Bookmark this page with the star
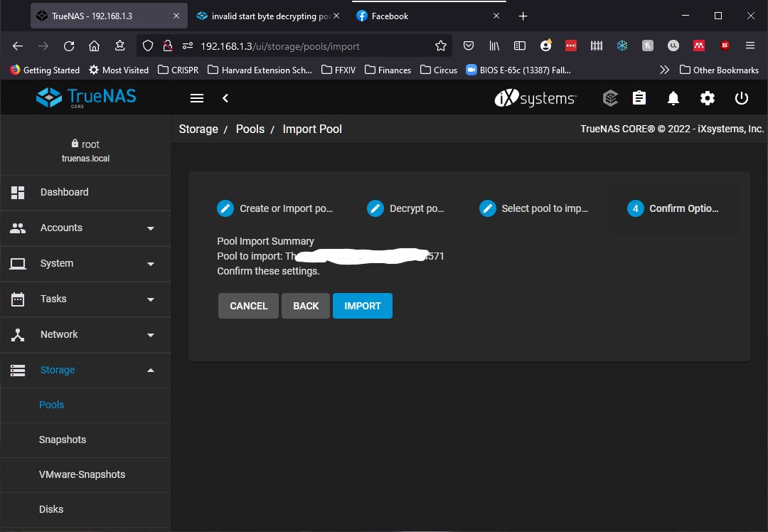 point(441,46)
